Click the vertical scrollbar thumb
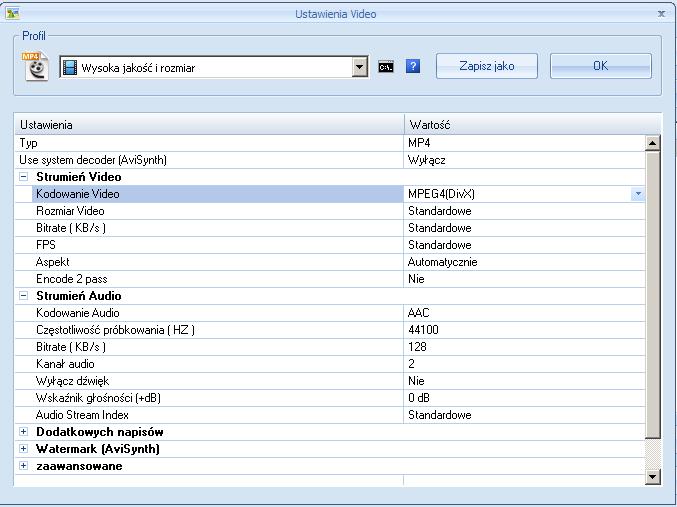Screen dimensions: 677x507 pyautogui.click(x=652, y=294)
